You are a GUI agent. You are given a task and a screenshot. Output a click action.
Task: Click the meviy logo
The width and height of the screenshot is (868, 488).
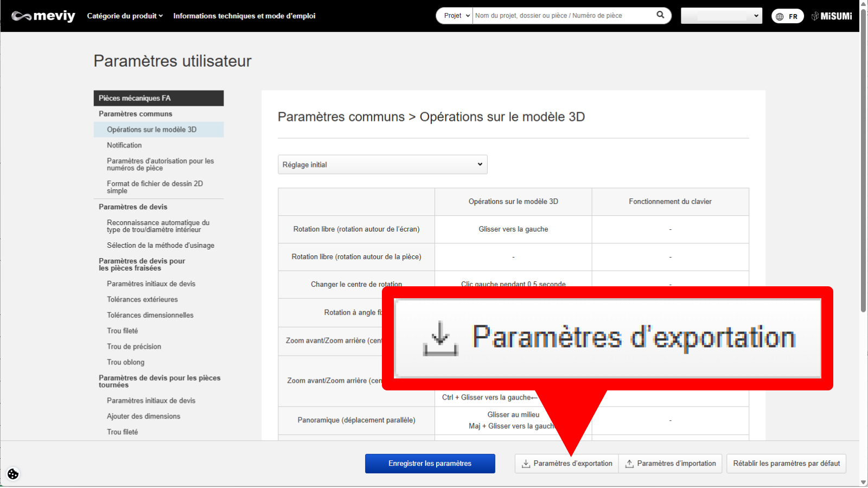[43, 16]
